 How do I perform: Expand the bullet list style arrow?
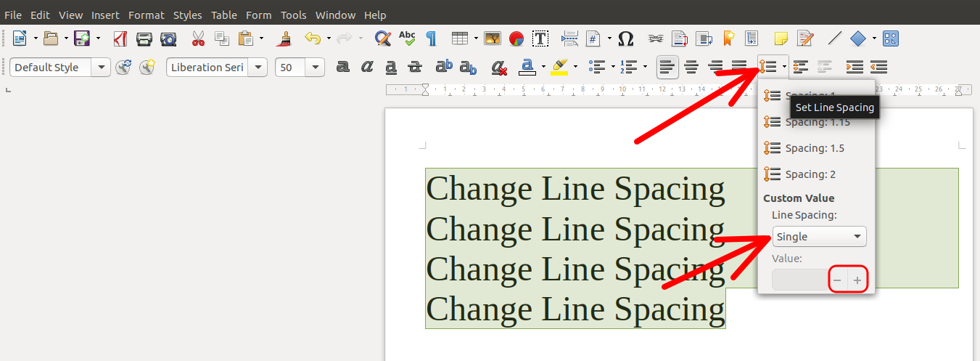click(x=612, y=67)
